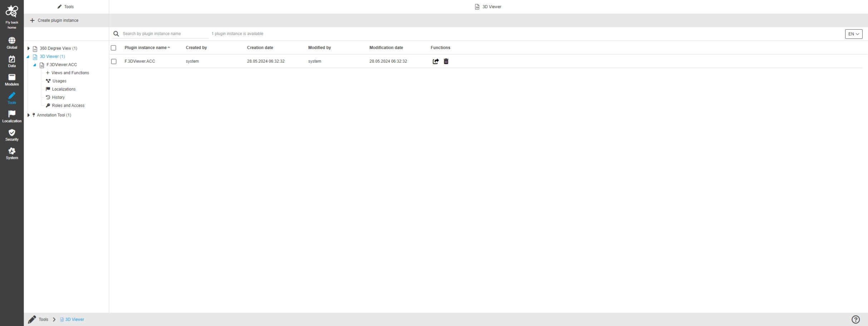
Task: Open Usages tree item
Action: tap(59, 81)
